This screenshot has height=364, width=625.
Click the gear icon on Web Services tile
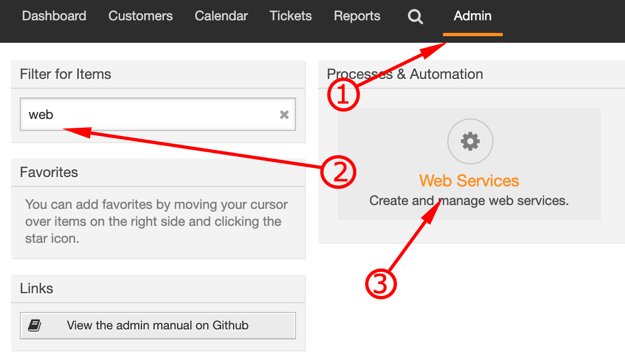470,141
